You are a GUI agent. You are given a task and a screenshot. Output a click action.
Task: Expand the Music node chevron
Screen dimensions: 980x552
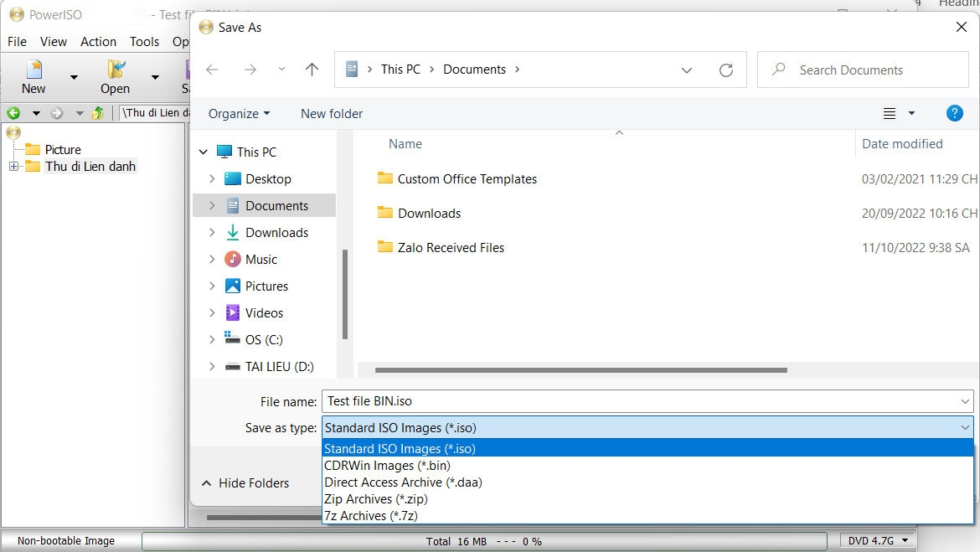(x=212, y=260)
